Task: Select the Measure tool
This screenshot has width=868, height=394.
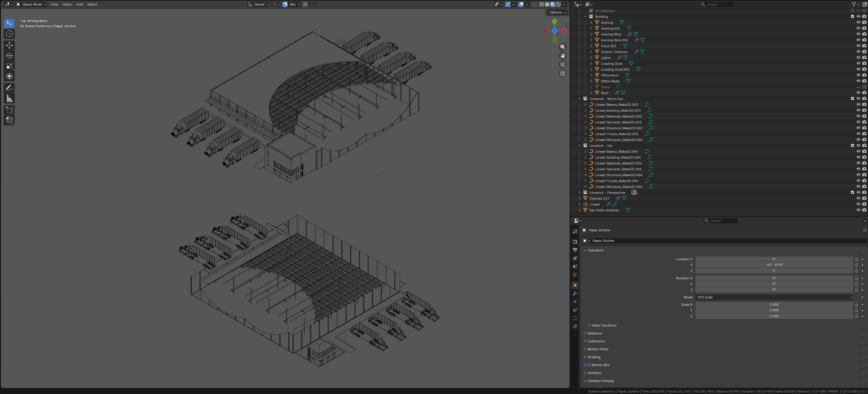Action: click(9, 98)
